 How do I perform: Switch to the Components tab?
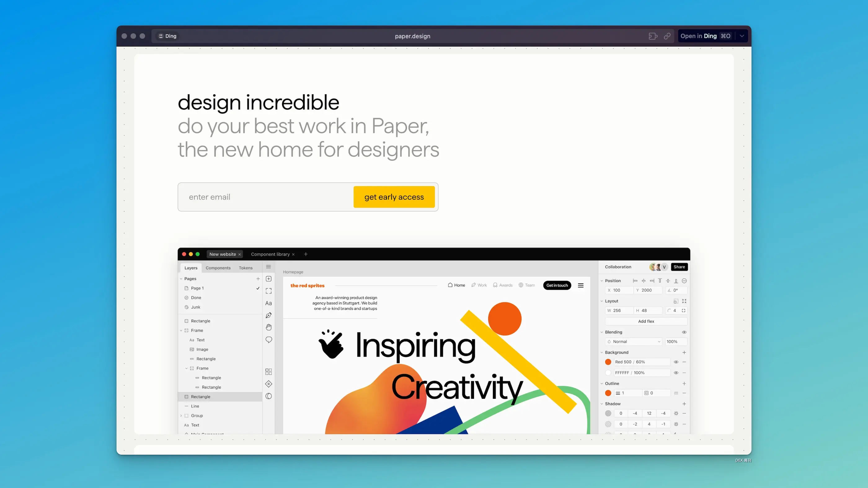(218, 267)
